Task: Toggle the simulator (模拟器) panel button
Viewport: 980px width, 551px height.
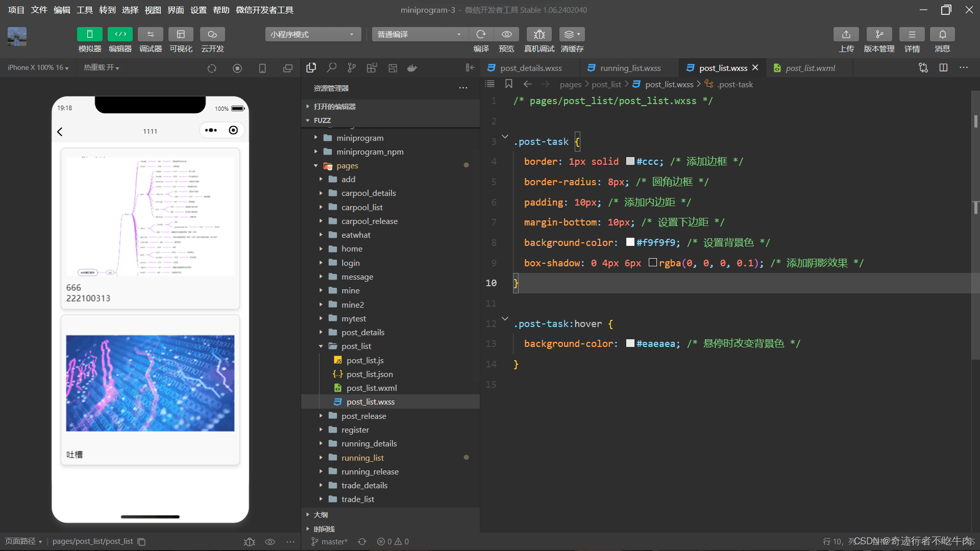Action: coord(89,34)
